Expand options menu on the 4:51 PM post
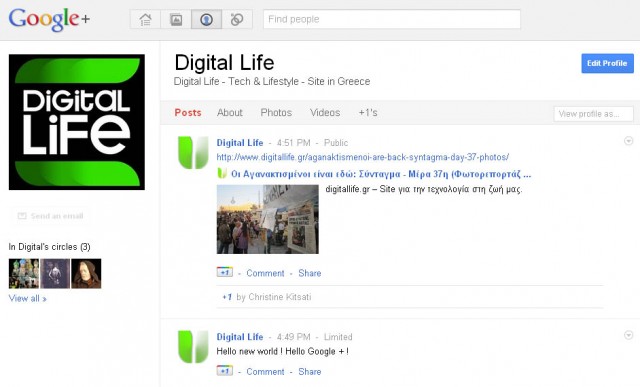Viewport: 640px width, 387px height. 629,141
